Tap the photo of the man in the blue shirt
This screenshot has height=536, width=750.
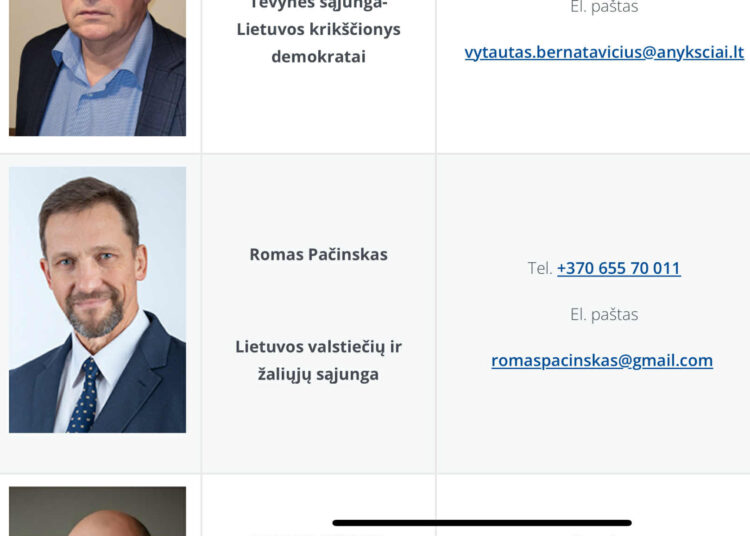click(x=98, y=68)
